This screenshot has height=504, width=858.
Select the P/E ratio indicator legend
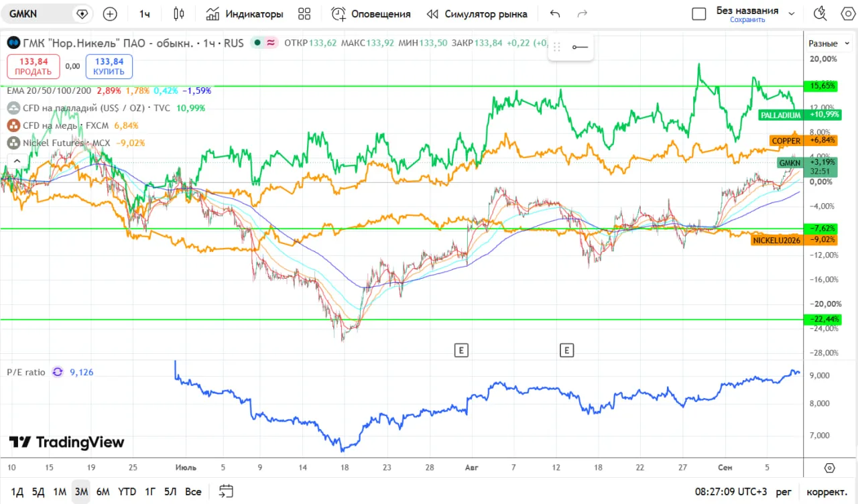click(26, 372)
